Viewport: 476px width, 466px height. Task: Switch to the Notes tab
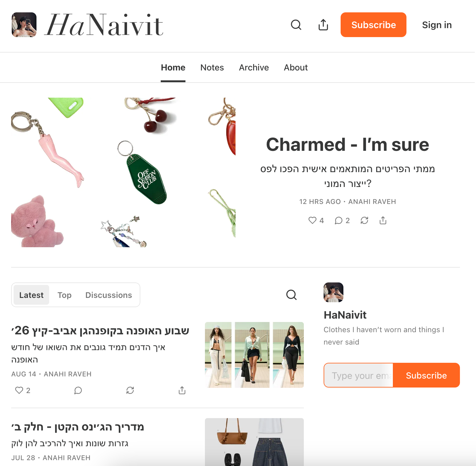point(212,67)
